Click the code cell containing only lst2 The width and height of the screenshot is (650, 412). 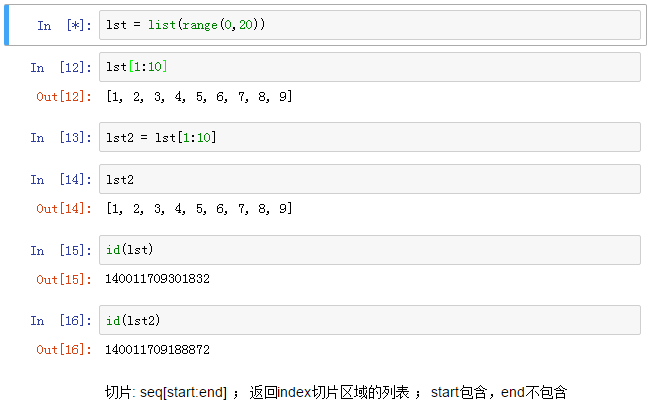coord(370,180)
